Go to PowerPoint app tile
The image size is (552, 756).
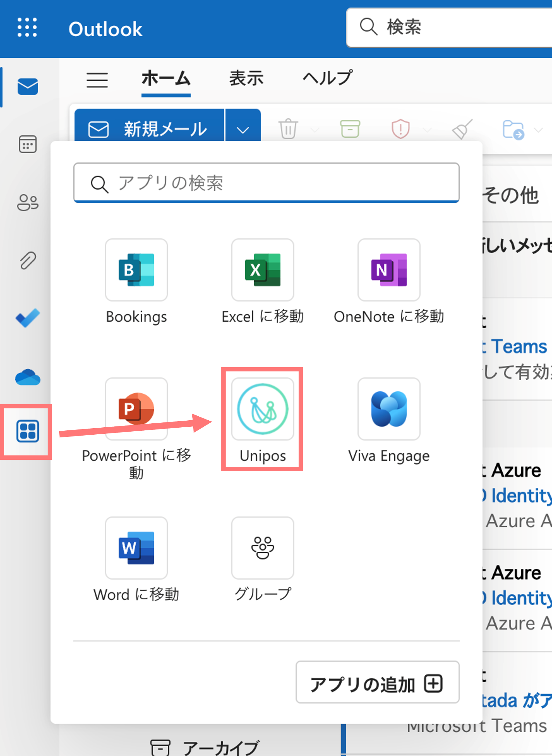pyautogui.click(x=136, y=429)
